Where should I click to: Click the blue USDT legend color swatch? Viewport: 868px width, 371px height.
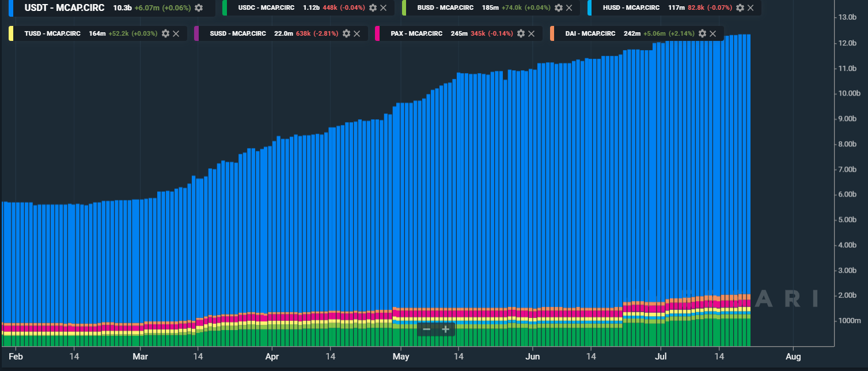click(x=11, y=8)
